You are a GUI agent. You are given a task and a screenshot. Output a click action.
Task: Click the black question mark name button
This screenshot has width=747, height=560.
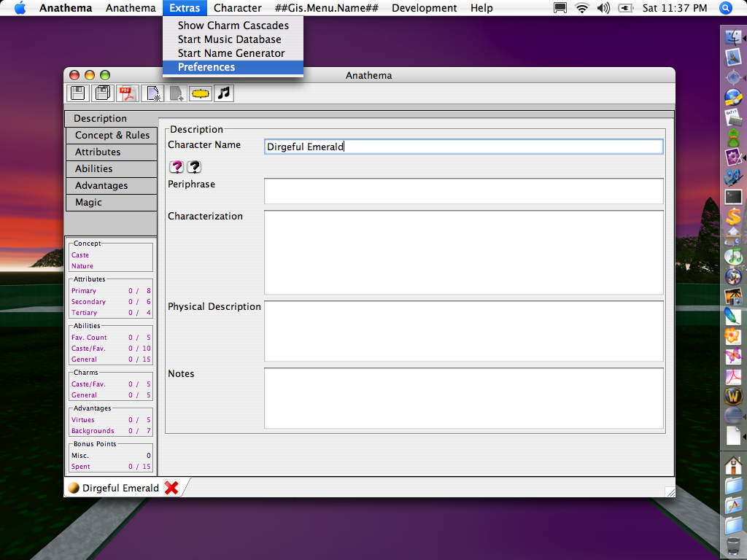(194, 167)
